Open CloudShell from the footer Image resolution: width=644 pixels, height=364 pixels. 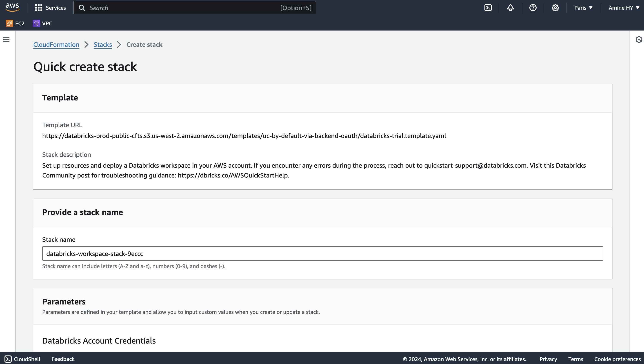click(x=22, y=359)
